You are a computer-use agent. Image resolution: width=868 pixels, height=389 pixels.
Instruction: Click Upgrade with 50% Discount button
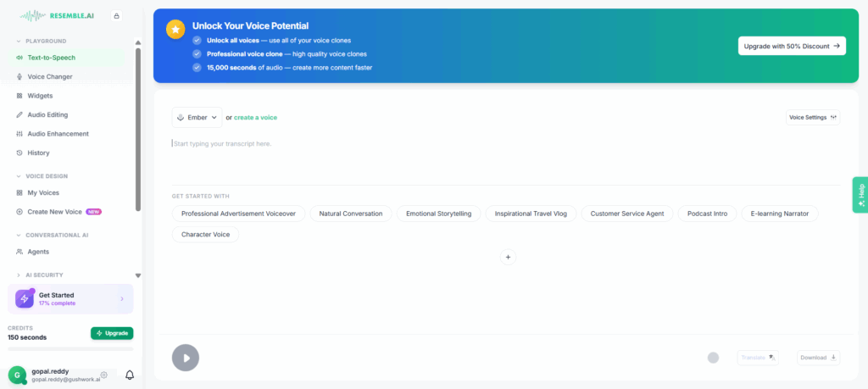(792, 46)
